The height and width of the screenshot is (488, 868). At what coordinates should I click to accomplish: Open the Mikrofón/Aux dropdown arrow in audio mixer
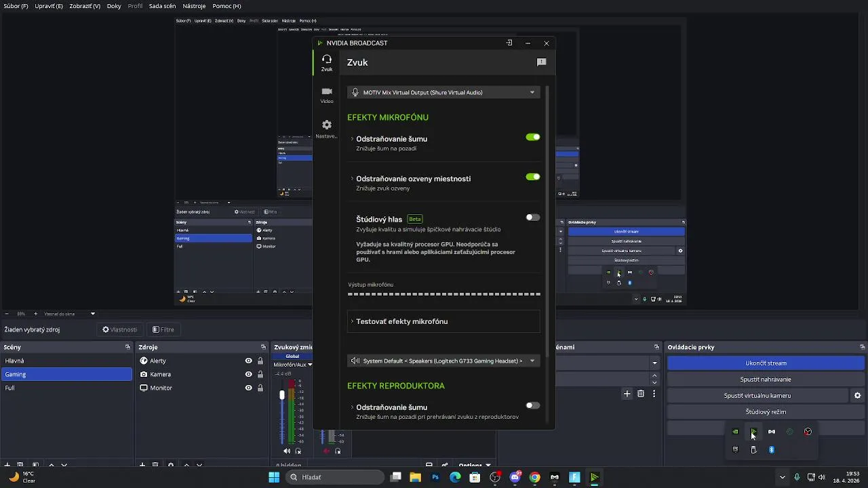pyautogui.click(x=310, y=365)
